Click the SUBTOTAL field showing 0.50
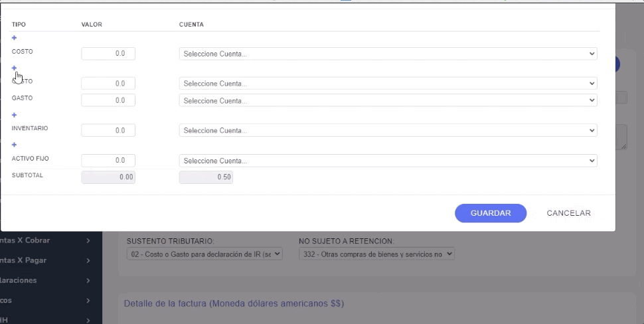The height and width of the screenshot is (324, 644). pyautogui.click(x=206, y=177)
